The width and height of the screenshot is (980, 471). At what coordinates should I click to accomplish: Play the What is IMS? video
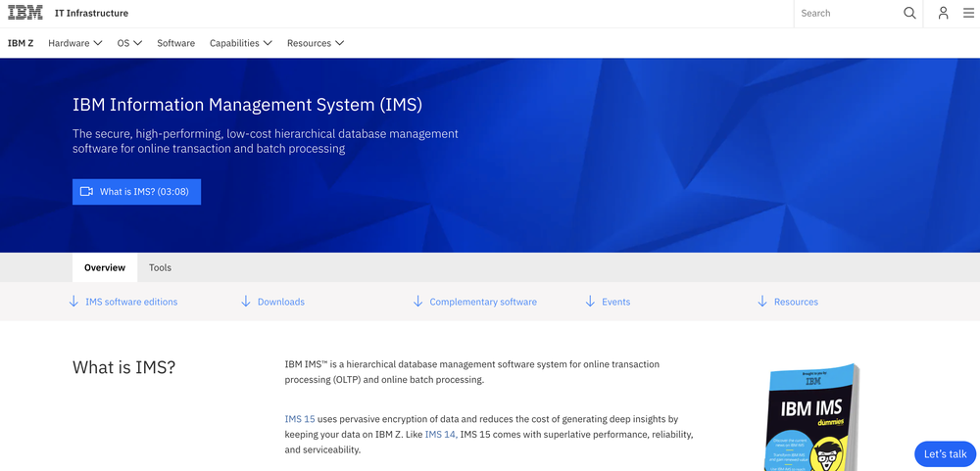[136, 192]
